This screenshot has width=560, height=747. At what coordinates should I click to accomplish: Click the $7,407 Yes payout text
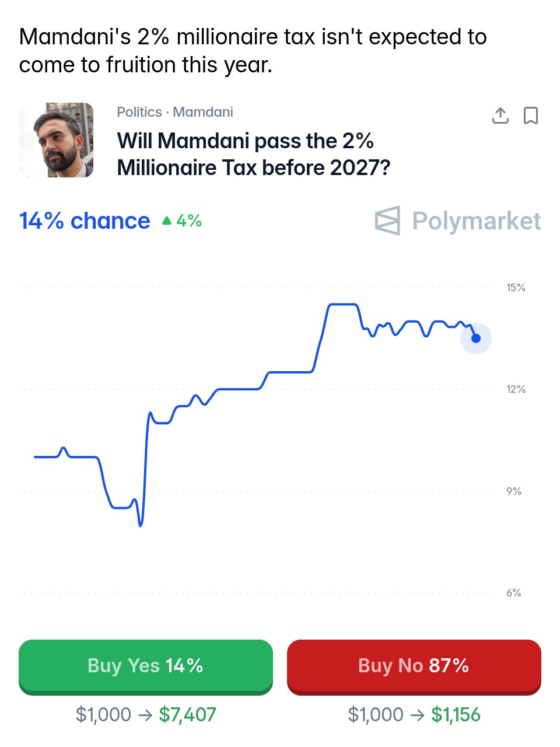point(187,714)
